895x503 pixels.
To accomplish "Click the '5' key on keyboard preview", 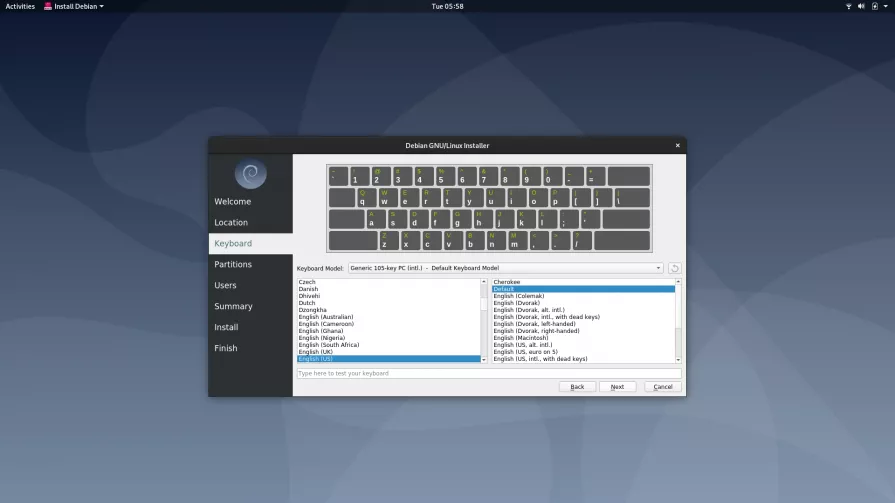I will (445, 176).
